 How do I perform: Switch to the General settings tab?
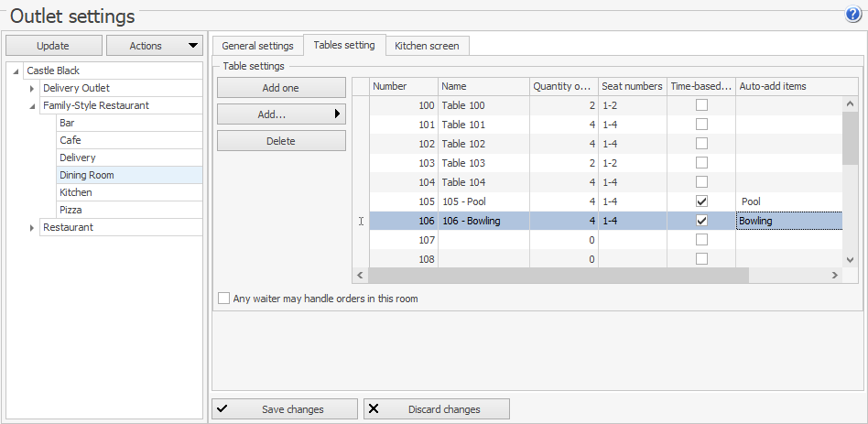pyautogui.click(x=257, y=46)
